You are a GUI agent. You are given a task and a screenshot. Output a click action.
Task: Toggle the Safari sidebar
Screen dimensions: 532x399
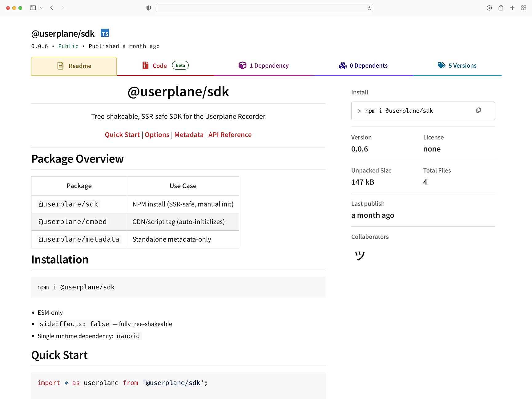[32, 8]
